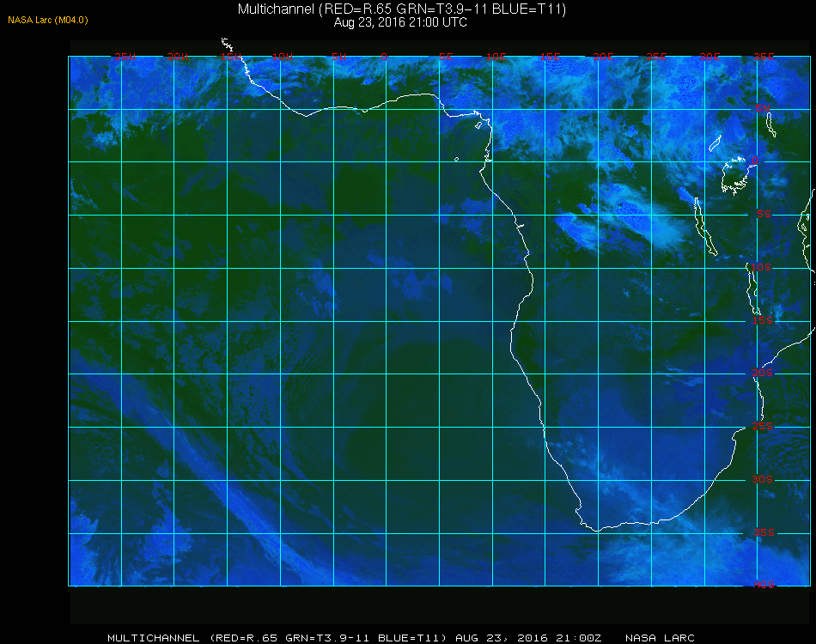Image resolution: width=816 pixels, height=644 pixels.
Task: Click the 25S latitude label
Action: point(763,426)
